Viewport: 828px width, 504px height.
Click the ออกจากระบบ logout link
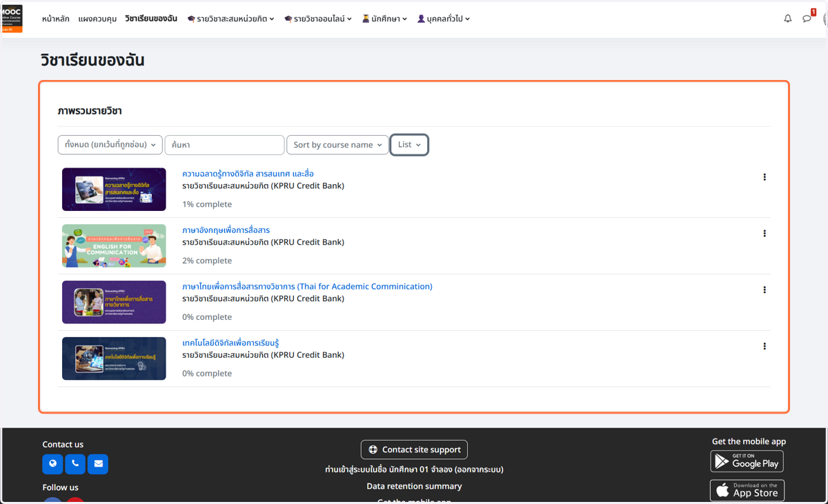[x=478, y=470]
